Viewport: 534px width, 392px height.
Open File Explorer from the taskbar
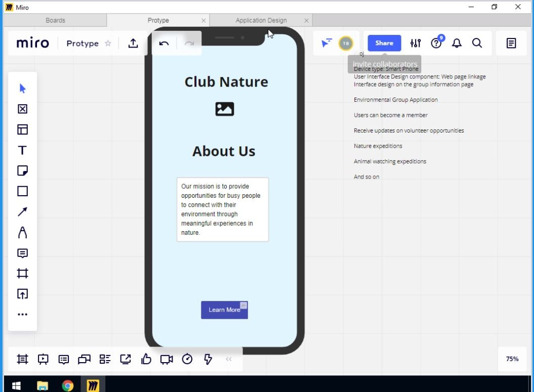point(42,385)
